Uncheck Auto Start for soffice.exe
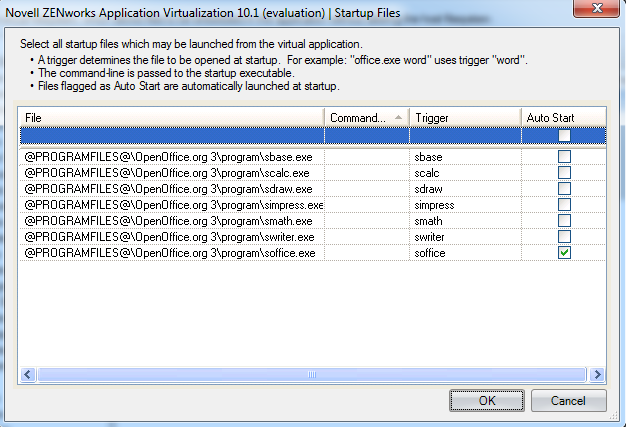This screenshot has height=427, width=626. tap(564, 252)
